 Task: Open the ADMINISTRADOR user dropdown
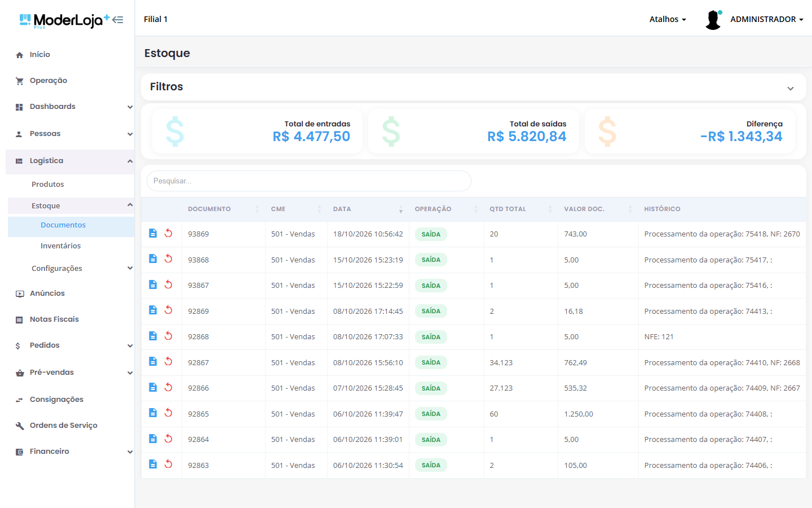pyautogui.click(x=766, y=19)
